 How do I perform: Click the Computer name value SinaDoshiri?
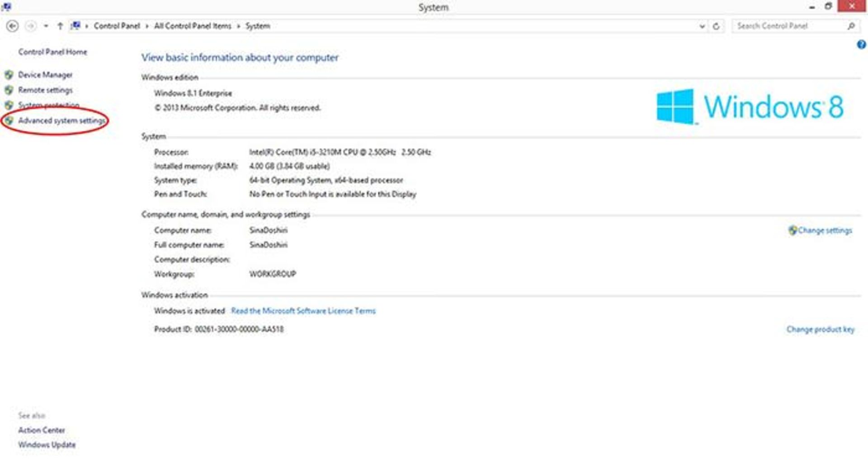269,230
